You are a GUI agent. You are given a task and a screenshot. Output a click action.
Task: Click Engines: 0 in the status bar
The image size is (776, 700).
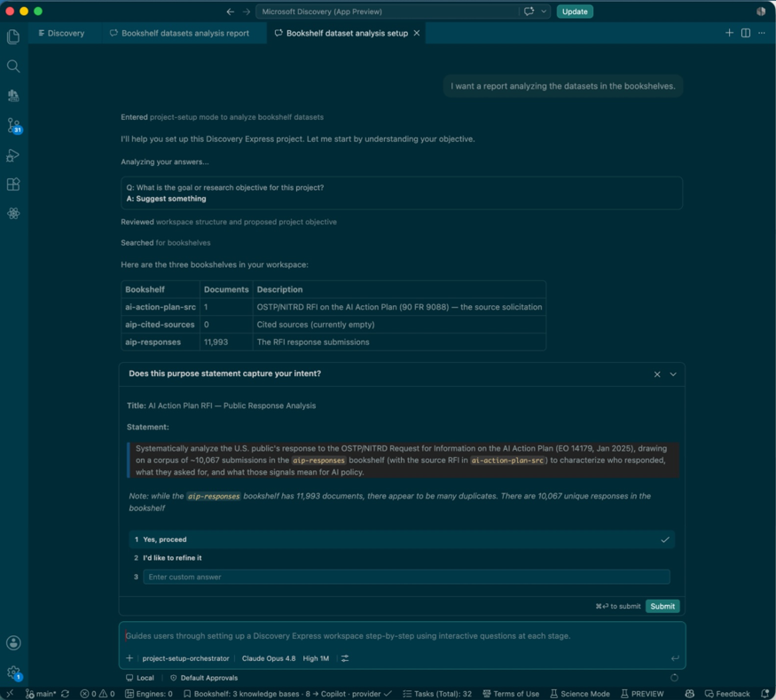(148, 694)
